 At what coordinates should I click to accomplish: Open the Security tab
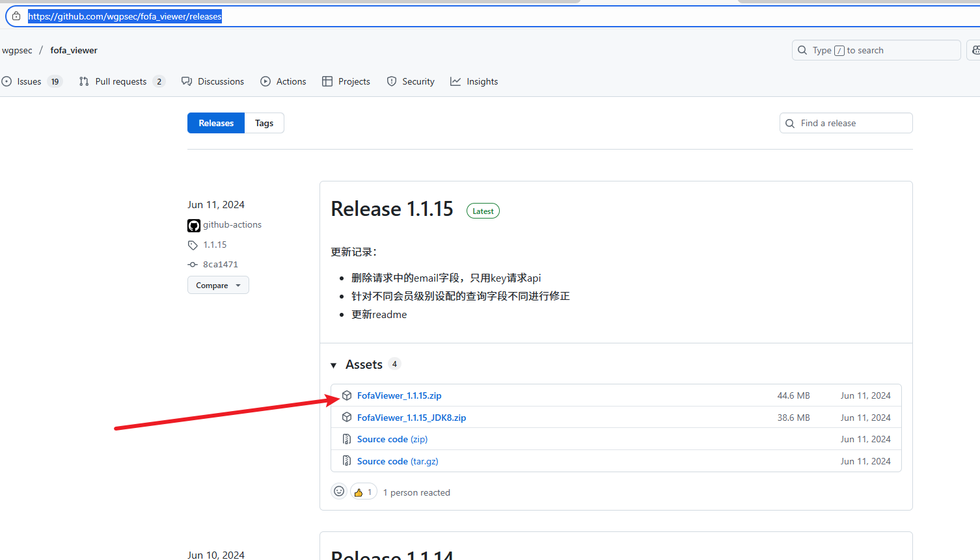click(x=411, y=81)
